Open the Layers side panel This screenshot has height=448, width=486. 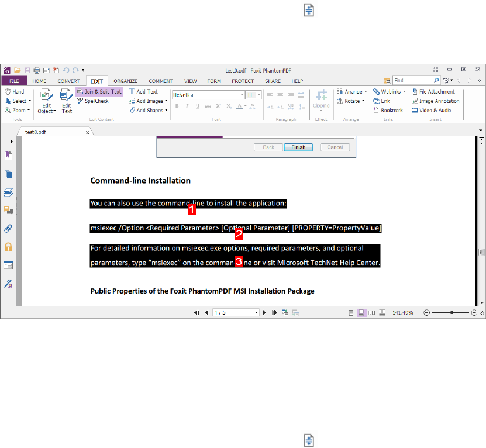click(x=8, y=192)
